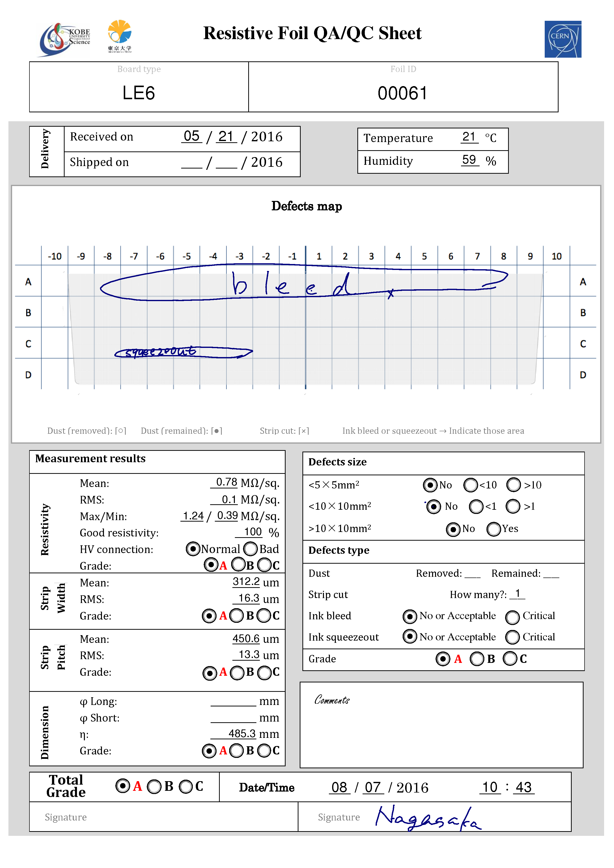Set Resistivity grade to B
This screenshot has width=614, height=868.
(238, 564)
